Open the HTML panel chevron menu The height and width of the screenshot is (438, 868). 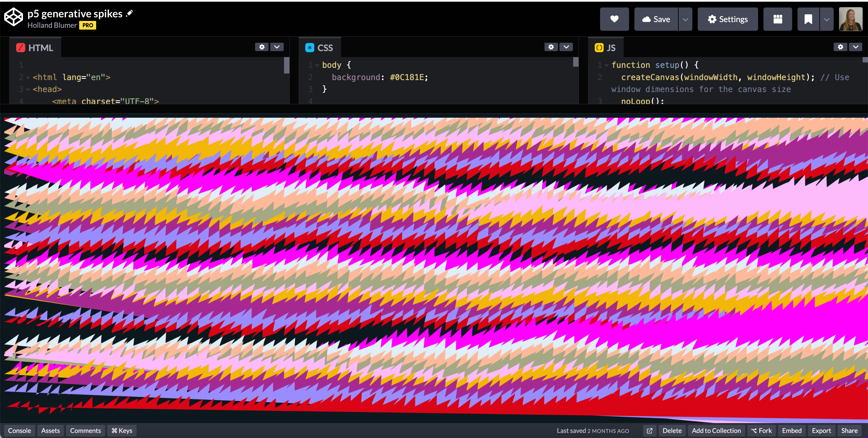click(277, 47)
